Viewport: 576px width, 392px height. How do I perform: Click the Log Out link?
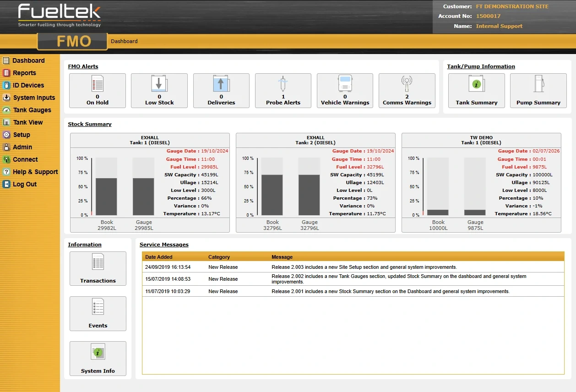point(25,184)
